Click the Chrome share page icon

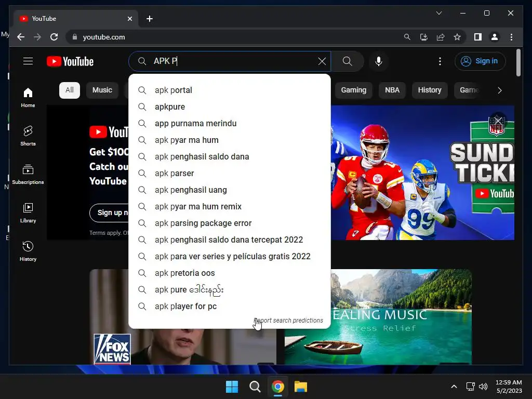click(x=441, y=37)
